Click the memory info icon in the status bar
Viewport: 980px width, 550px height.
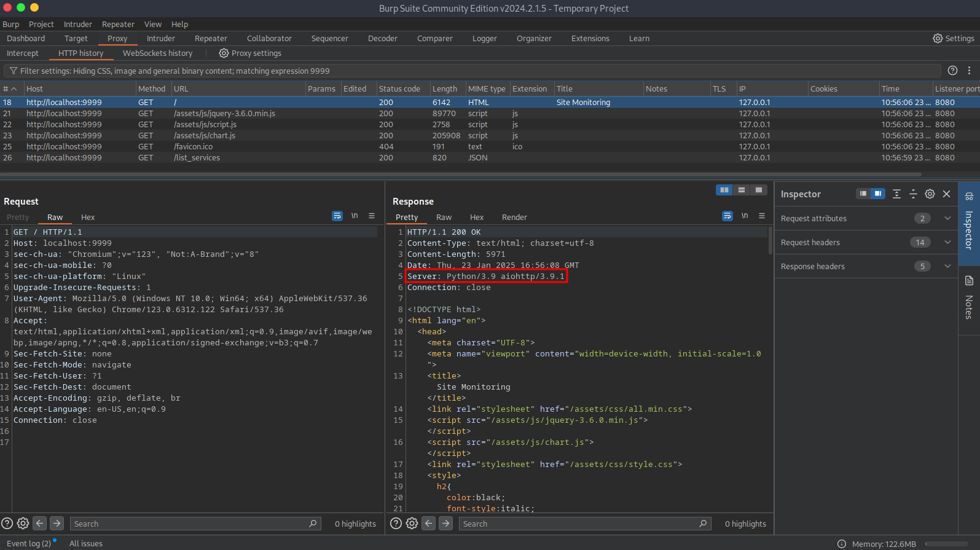coord(842,544)
